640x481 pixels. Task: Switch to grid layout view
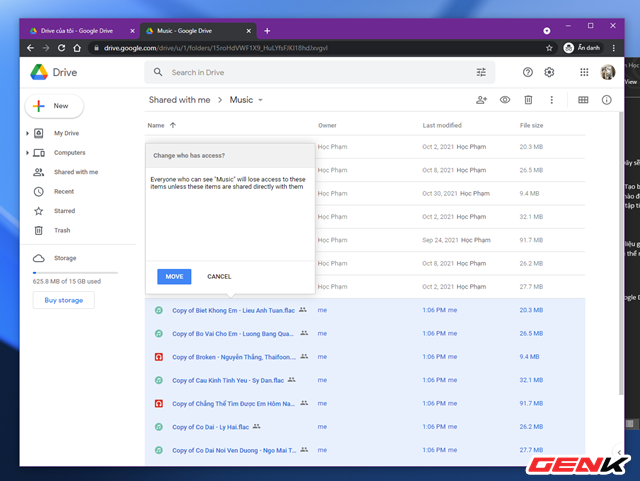point(583,100)
